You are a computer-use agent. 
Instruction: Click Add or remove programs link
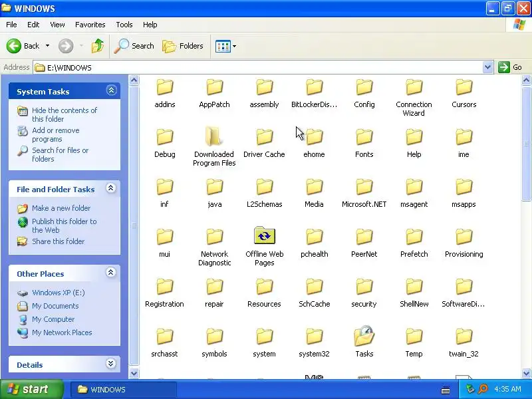coord(56,135)
